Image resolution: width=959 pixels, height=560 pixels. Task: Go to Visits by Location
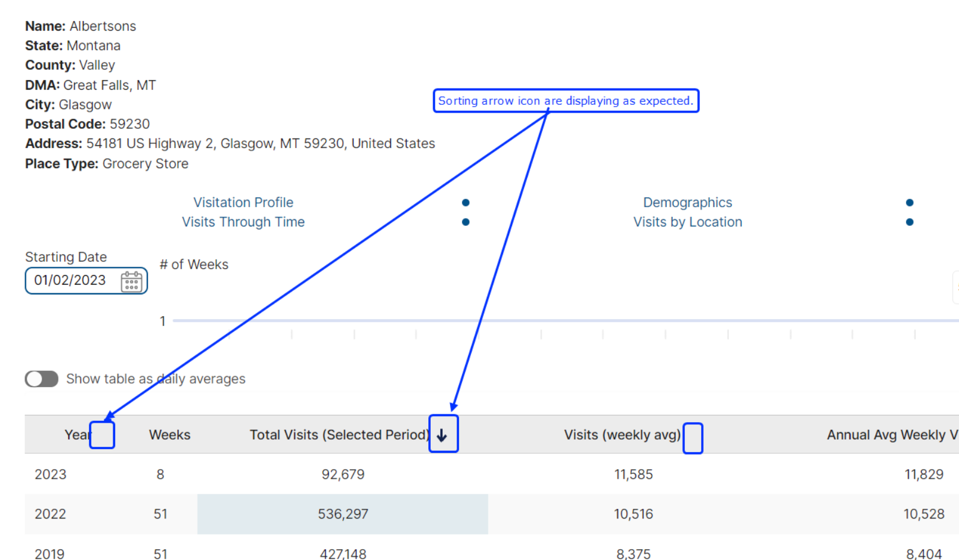click(x=687, y=222)
